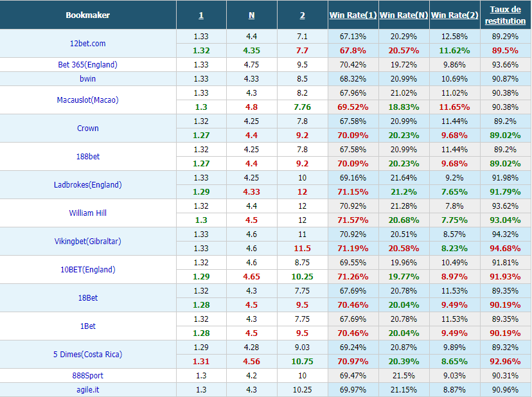Image resolution: width=532 pixels, height=397 pixels.
Task: Click the 93.66% value for Bet 365
Action: pyautogui.click(x=505, y=64)
